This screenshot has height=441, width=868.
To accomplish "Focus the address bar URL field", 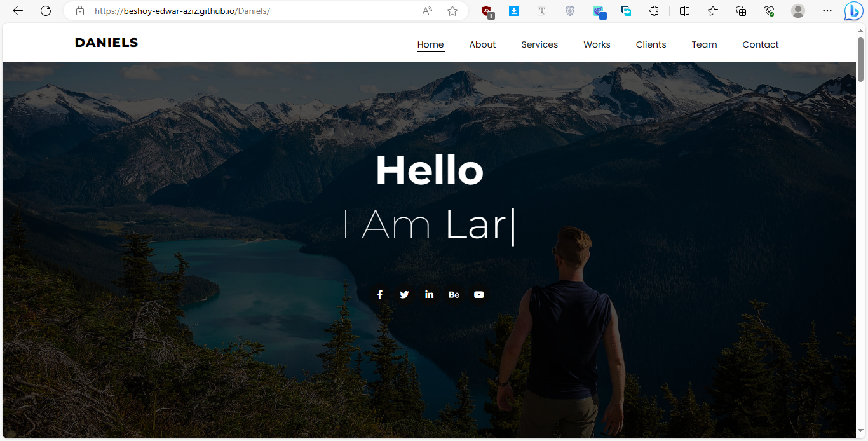I will pyautogui.click(x=254, y=11).
